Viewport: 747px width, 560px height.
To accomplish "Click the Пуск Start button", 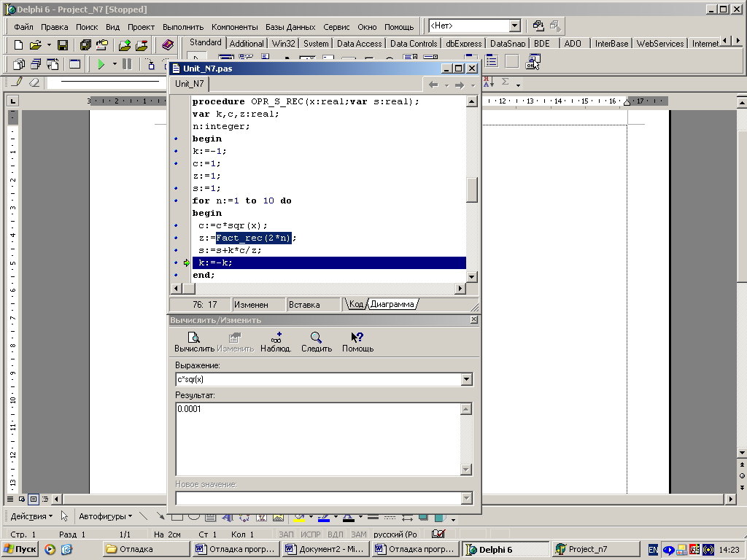I will (20, 549).
